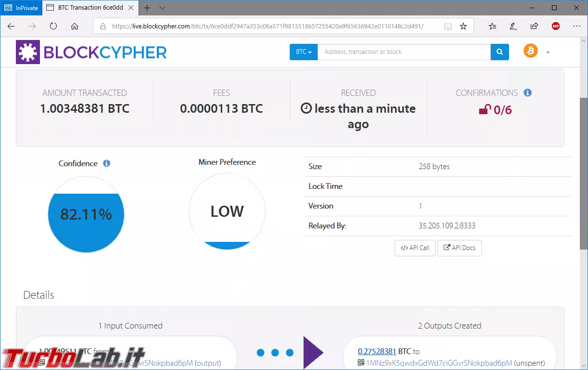This screenshot has height=370, width=588.
Task: Click QR code icon beside 1MNz9xK5 address
Action: 361,363
